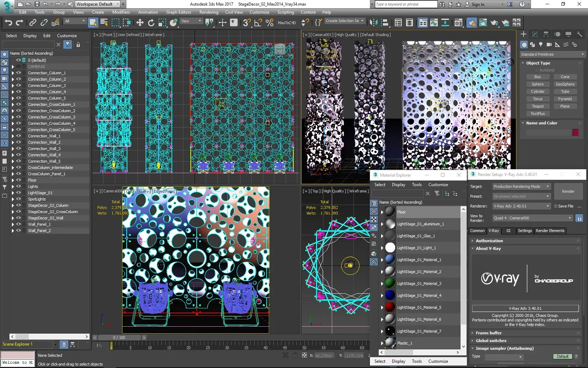Viewport: 588px width, 368px height.
Task: Expand the StageDecor_02_Wall layer
Action: (x=13, y=218)
